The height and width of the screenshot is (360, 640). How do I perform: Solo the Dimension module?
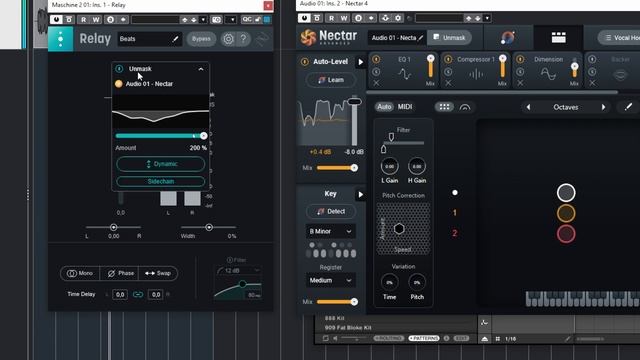point(520,72)
